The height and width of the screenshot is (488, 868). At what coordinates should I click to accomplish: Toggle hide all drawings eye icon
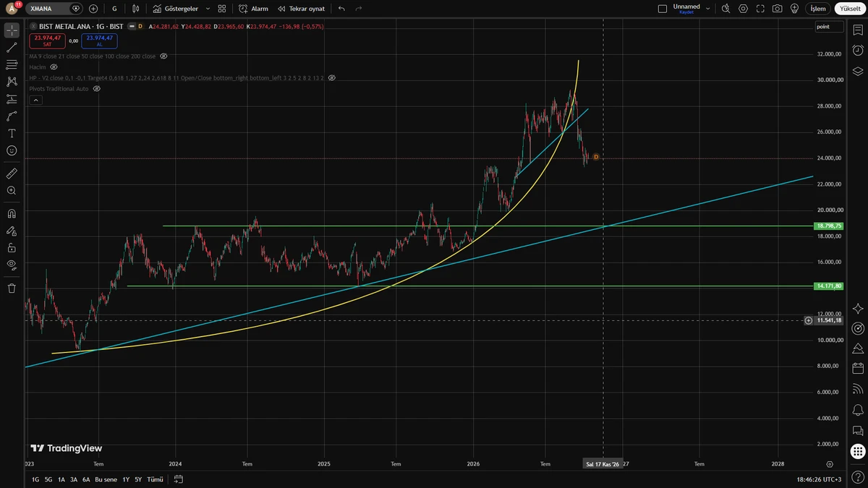12,265
